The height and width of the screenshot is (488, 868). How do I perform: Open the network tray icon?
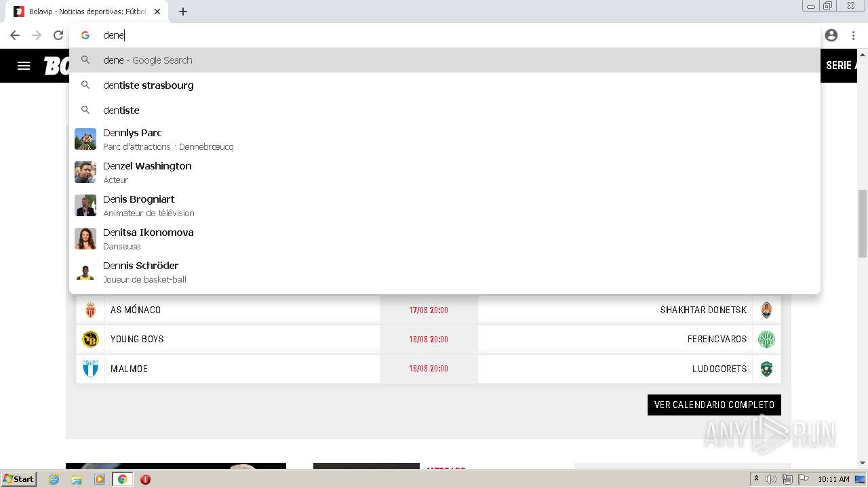[787, 479]
